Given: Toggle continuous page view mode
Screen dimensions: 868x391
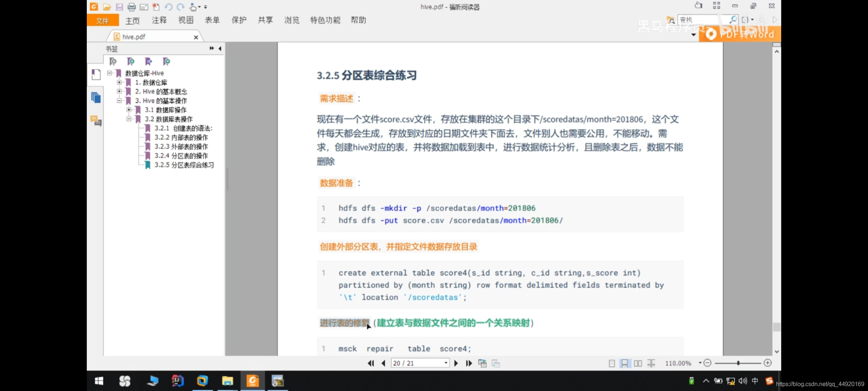Looking at the screenshot, I should click(625, 363).
